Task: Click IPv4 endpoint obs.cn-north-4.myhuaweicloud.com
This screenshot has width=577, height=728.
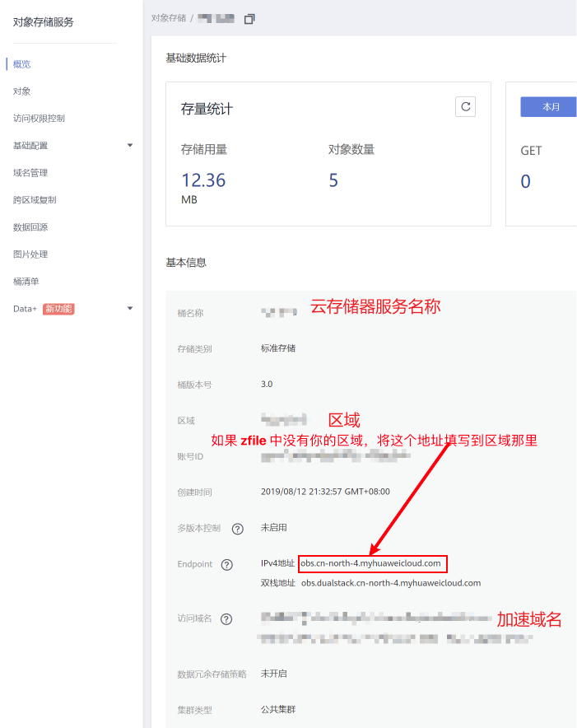Action: coord(373,564)
